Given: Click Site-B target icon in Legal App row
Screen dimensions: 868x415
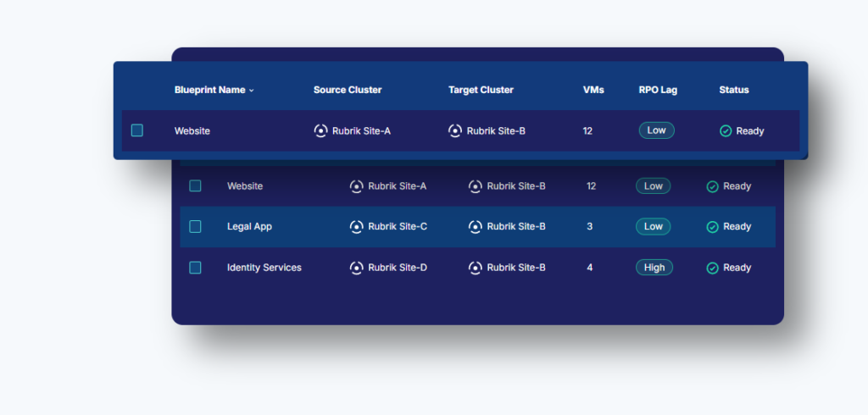Looking at the screenshot, I should [x=476, y=227].
